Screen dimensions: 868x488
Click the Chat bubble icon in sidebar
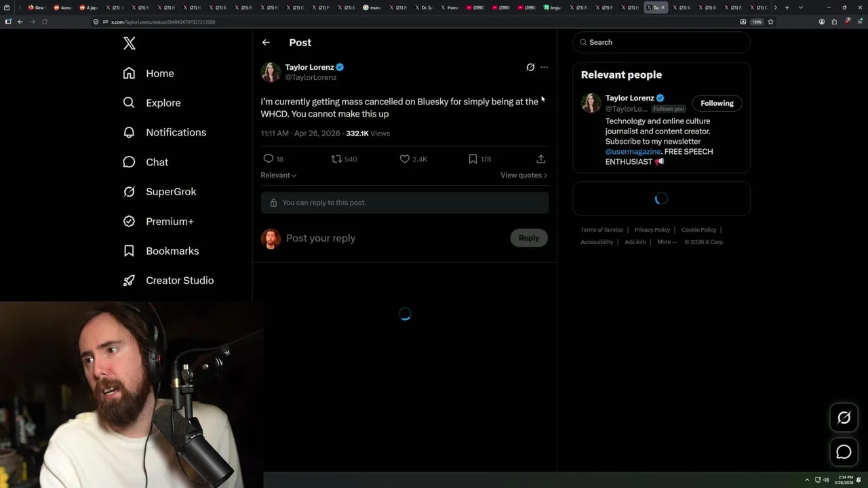(129, 162)
